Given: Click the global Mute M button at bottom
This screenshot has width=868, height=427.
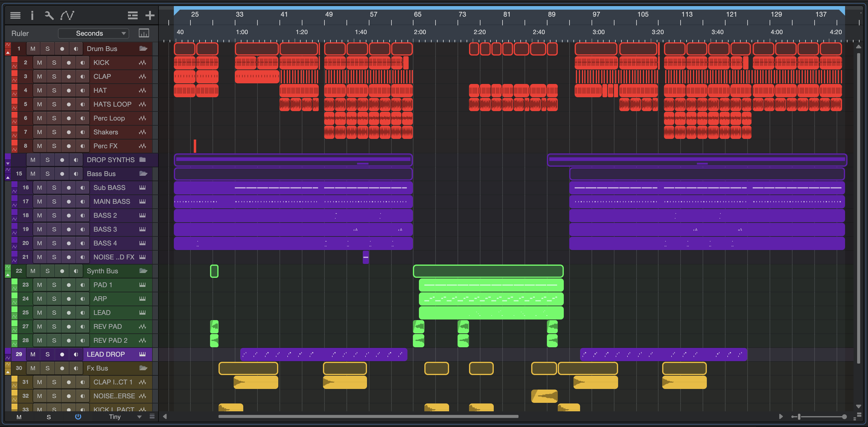Looking at the screenshot, I should coord(19,417).
